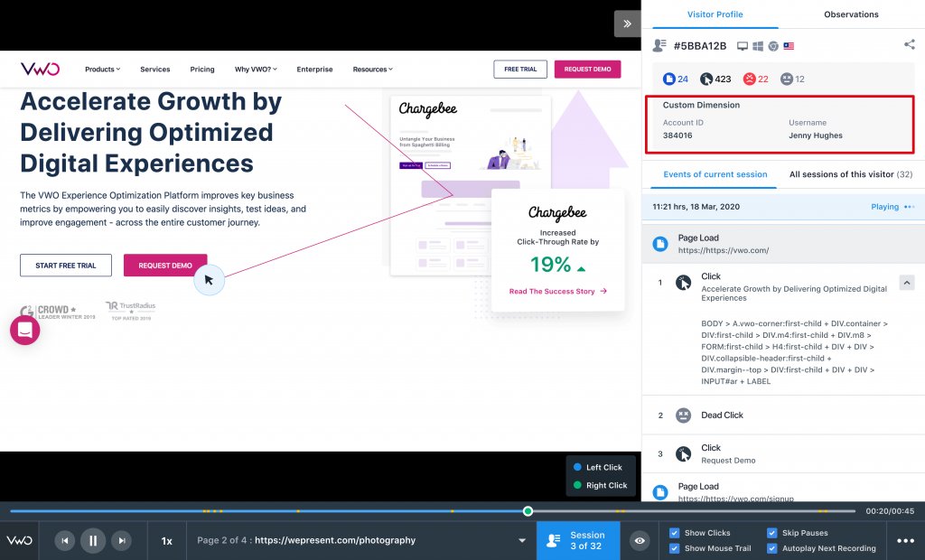Click the Page Load icon for vwo.com
Viewport: 925px width, 560px height.
[660, 244]
